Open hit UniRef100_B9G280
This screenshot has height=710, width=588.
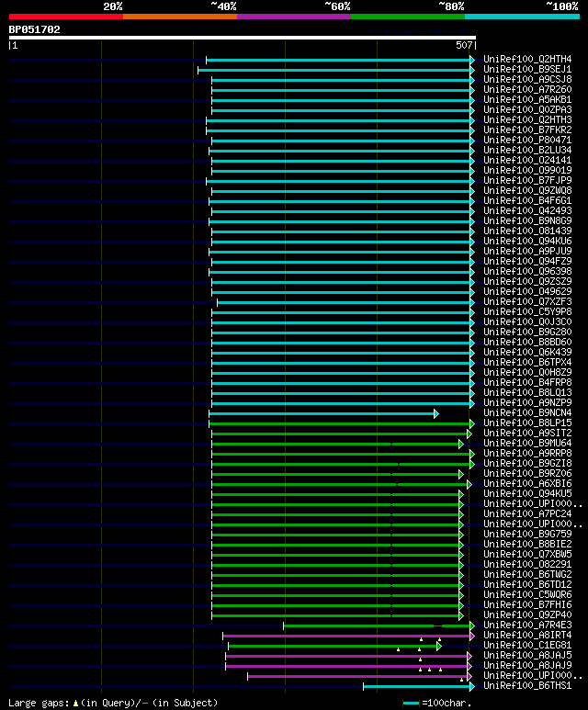(x=527, y=332)
